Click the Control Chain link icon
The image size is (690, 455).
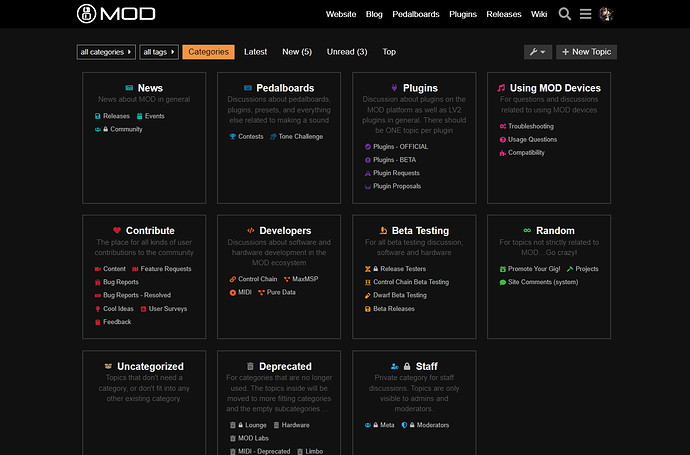(x=233, y=279)
